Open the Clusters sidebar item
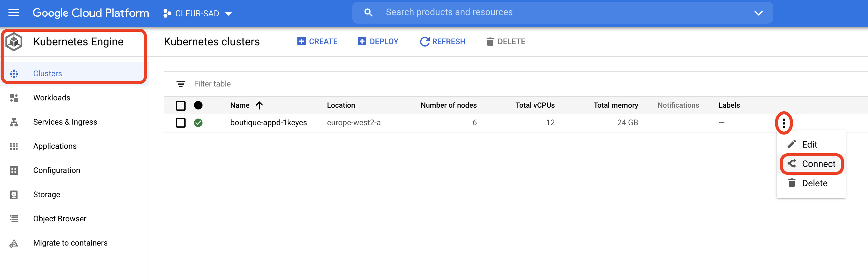This screenshot has height=277, width=868. 74,73
